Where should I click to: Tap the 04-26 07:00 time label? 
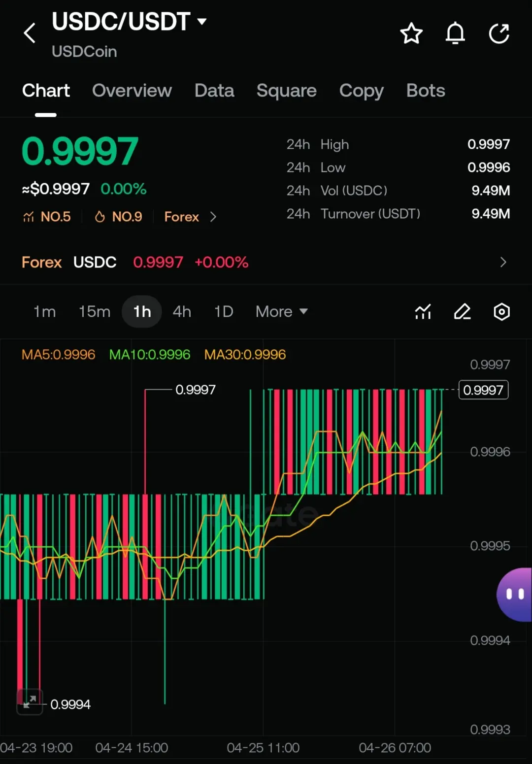[x=395, y=748]
